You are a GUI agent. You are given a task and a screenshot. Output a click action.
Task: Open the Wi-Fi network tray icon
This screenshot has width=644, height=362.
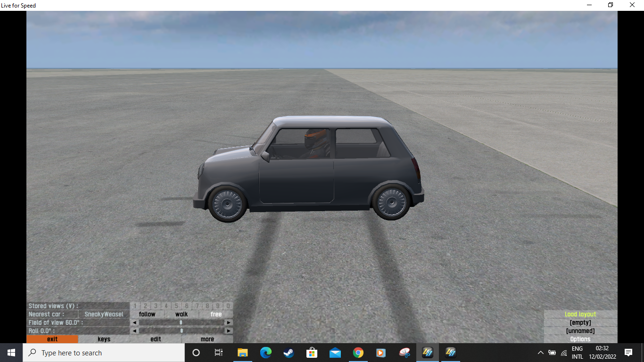tap(564, 353)
